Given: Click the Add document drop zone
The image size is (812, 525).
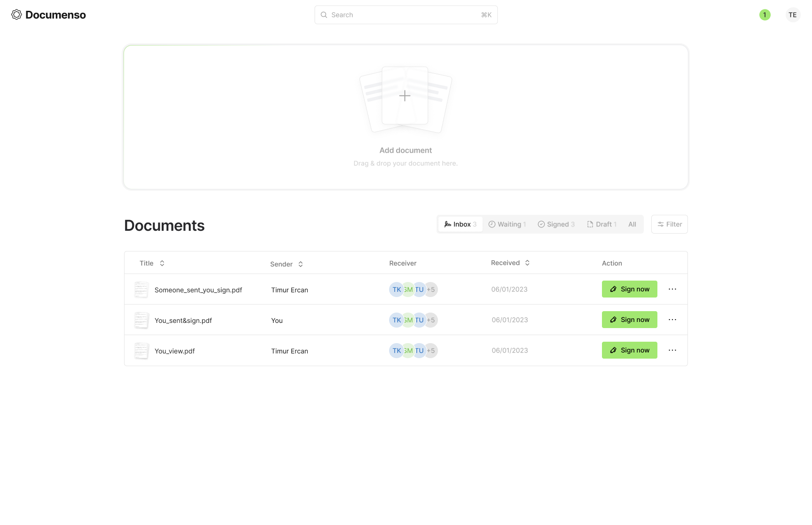Looking at the screenshot, I should click(406, 117).
